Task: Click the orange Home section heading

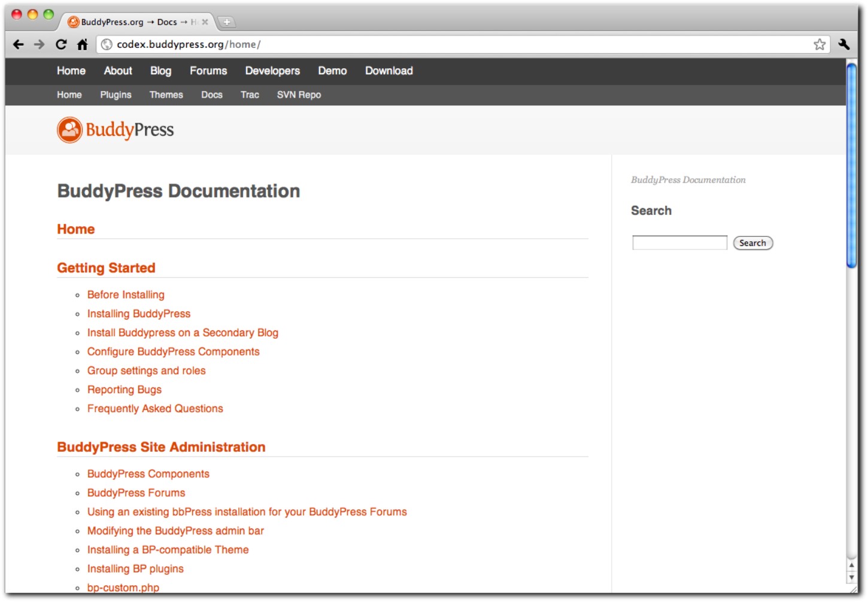Action: click(x=76, y=229)
